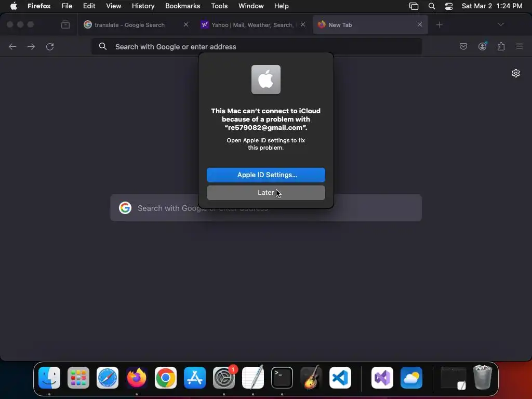Close the New Tab tab
Image resolution: width=532 pixels, height=399 pixels.
(420, 24)
